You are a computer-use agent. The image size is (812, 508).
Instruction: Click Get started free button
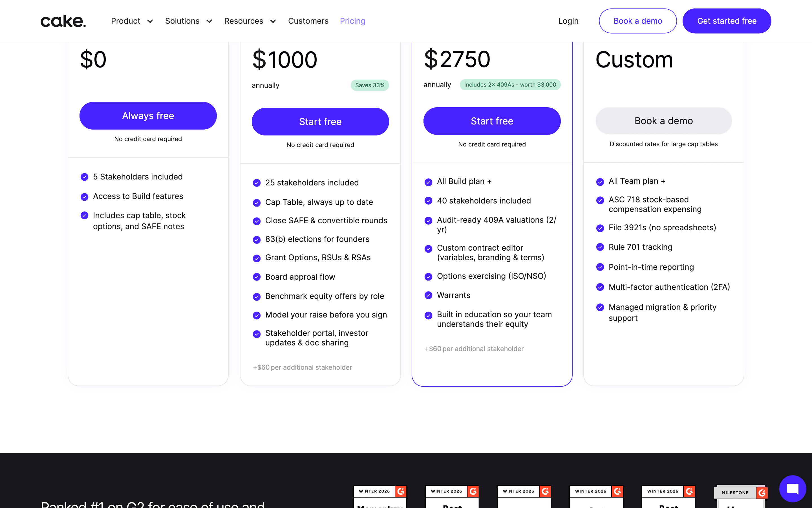pos(727,21)
